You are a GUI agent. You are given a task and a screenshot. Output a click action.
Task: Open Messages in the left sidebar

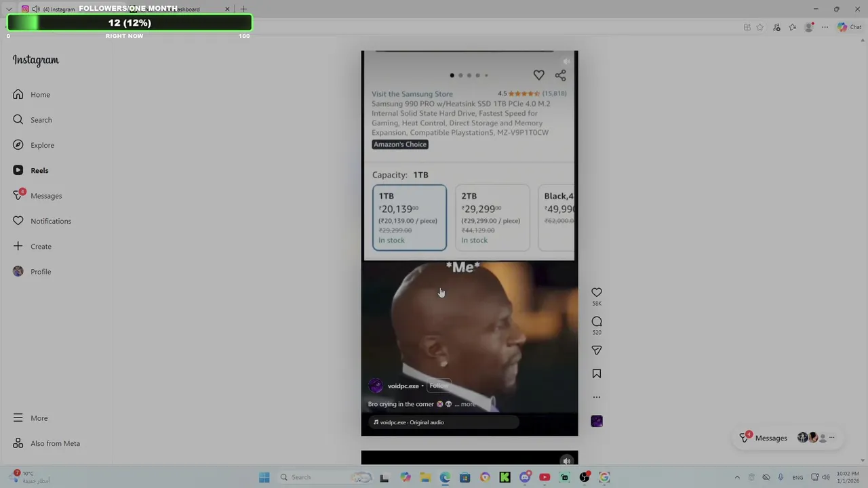[x=37, y=196]
